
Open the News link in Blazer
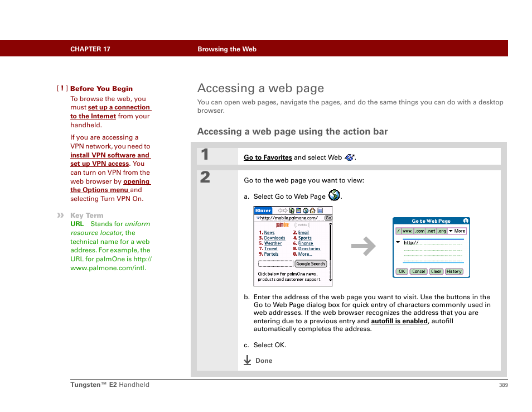269,232
